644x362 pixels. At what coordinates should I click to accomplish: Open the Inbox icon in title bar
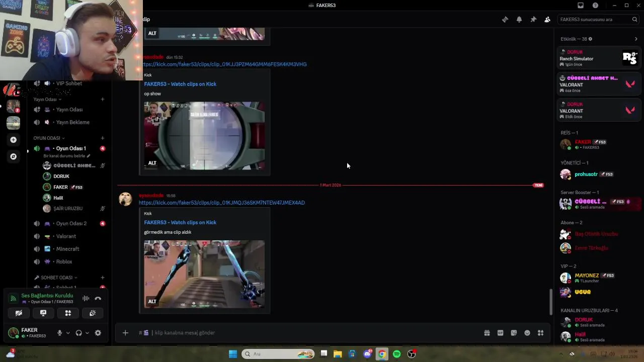click(x=581, y=6)
